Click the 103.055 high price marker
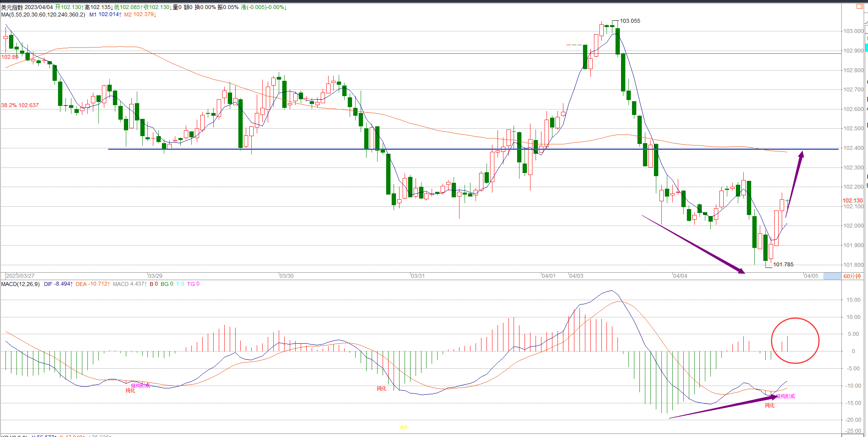868x437 pixels. pos(630,21)
